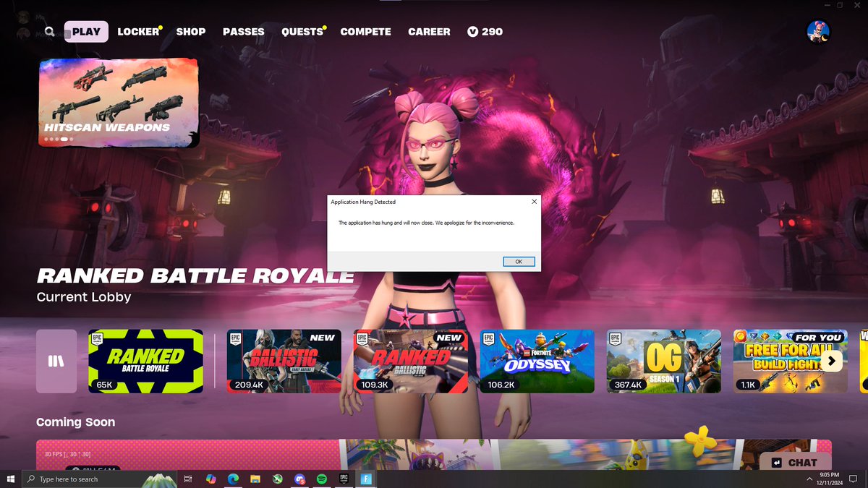Switch to the PASSES tab
This screenshot has width=868, height=488.
243,32
